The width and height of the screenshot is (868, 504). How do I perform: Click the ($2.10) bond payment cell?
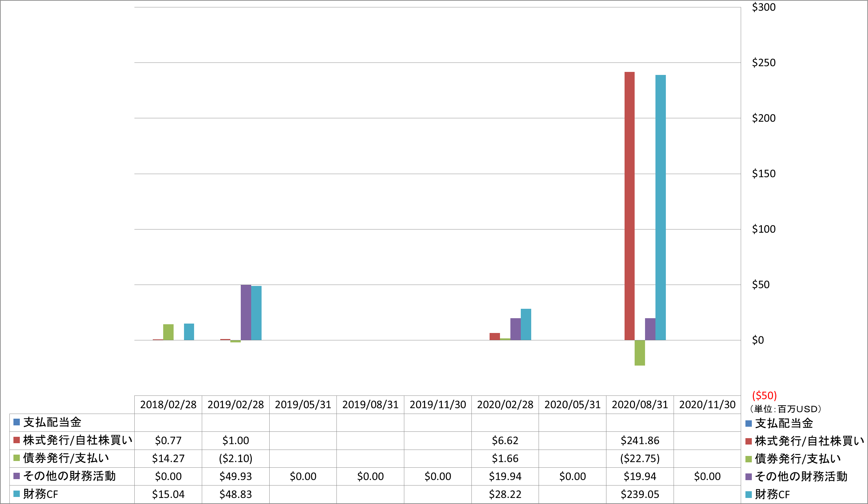236,459
